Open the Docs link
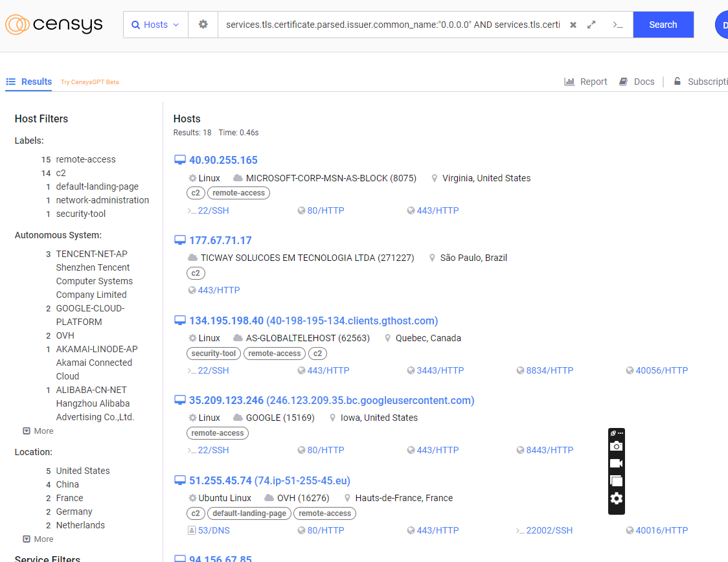Image resolution: width=728 pixels, height=562 pixels. point(637,82)
